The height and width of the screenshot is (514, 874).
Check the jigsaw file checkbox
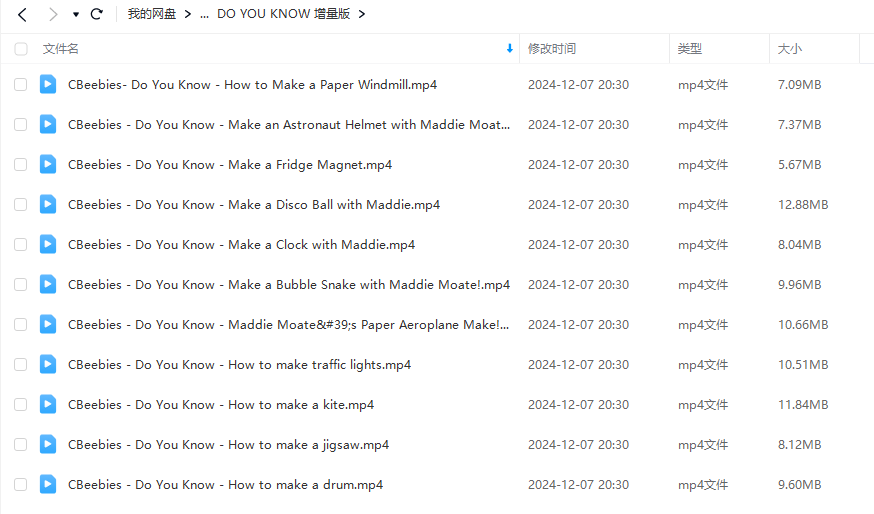tap(21, 445)
